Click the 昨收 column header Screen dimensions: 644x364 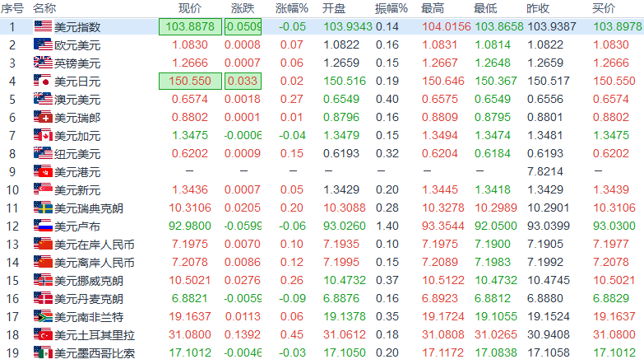coord(538,8)
